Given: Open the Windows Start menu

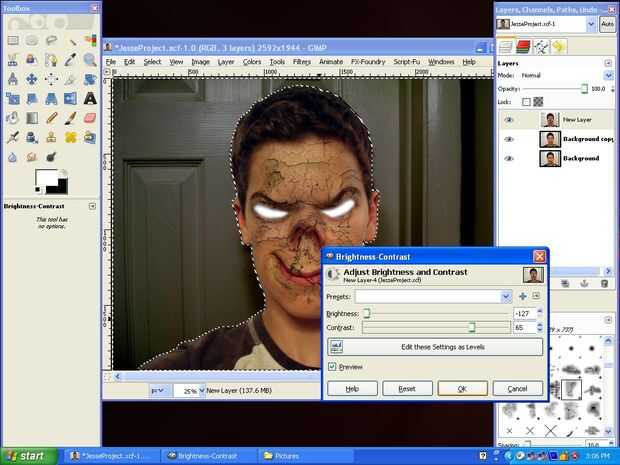Looking at the screenshot, I should pos(28,456).
